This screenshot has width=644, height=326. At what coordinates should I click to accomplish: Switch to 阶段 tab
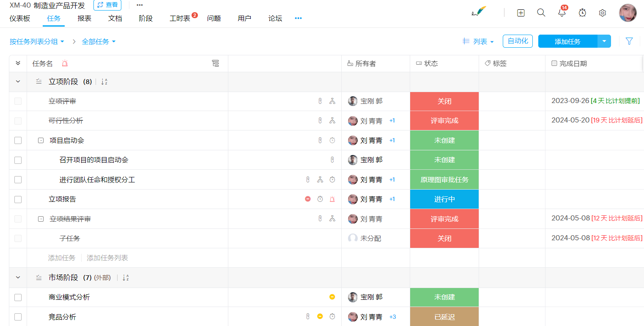(x=146, y=19)
